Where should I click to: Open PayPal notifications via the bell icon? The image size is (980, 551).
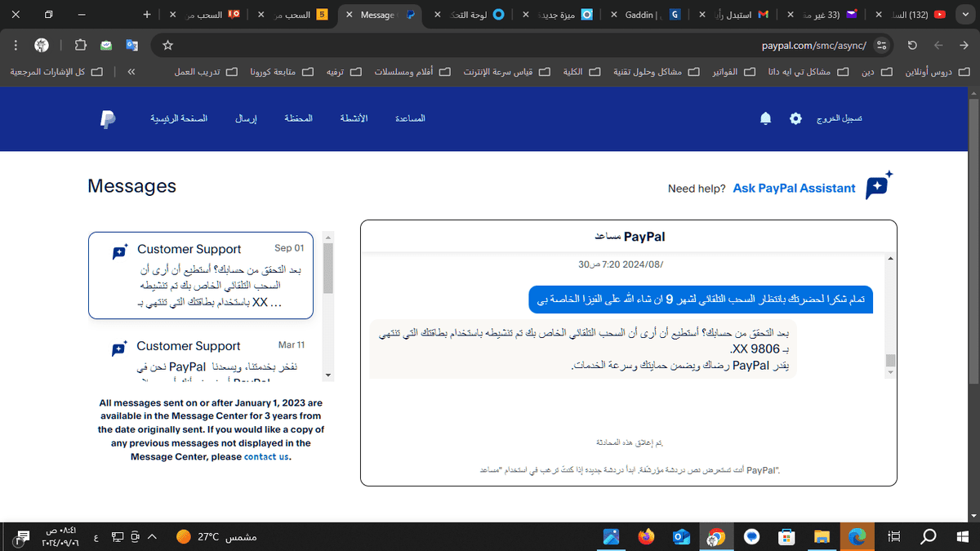click(x=765, y=118)
